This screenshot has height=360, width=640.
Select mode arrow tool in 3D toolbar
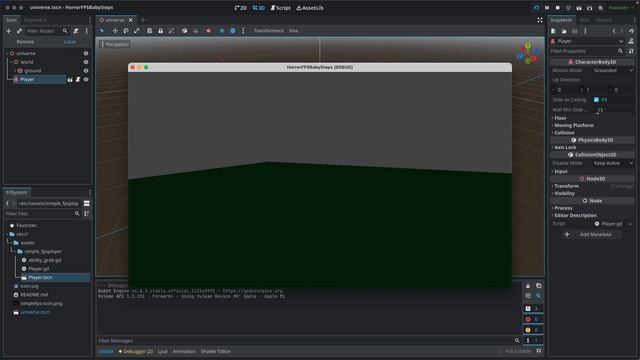[x=102, y=31]
